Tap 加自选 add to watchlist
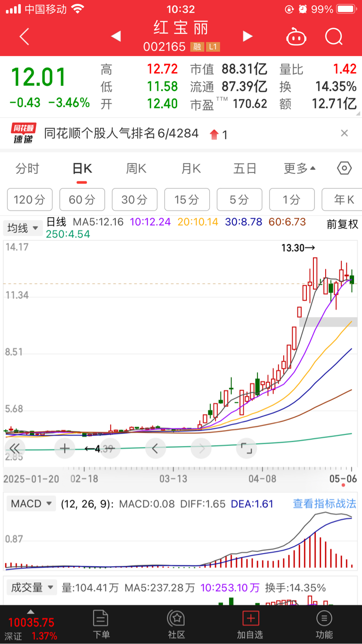 [250, 624]
